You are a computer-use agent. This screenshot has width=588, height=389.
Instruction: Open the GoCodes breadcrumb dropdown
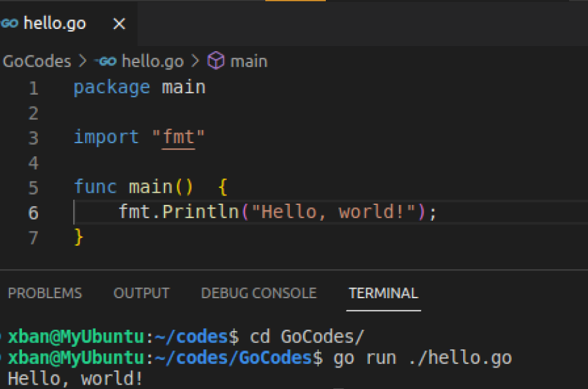click(37, 61)
